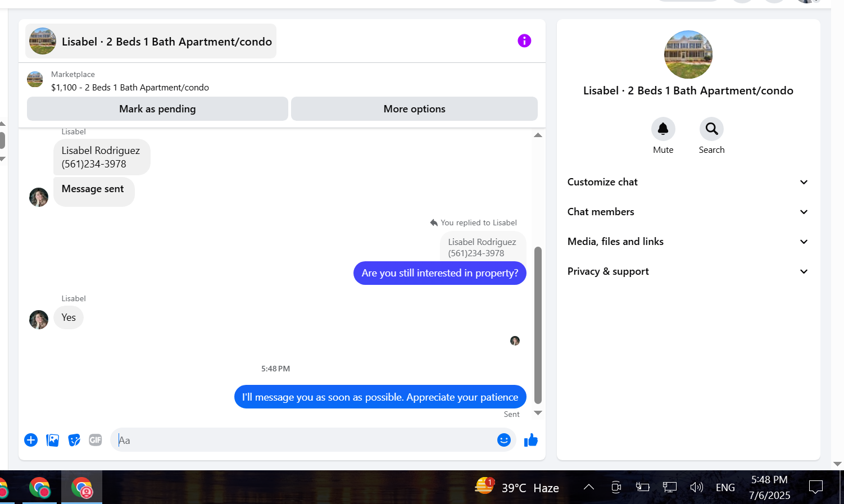This screenshot has width=844, height=504.
Task: Open the "$1,100 - 2 Beds 1 Bath" listing link
Action: click(x=130, y=88)
